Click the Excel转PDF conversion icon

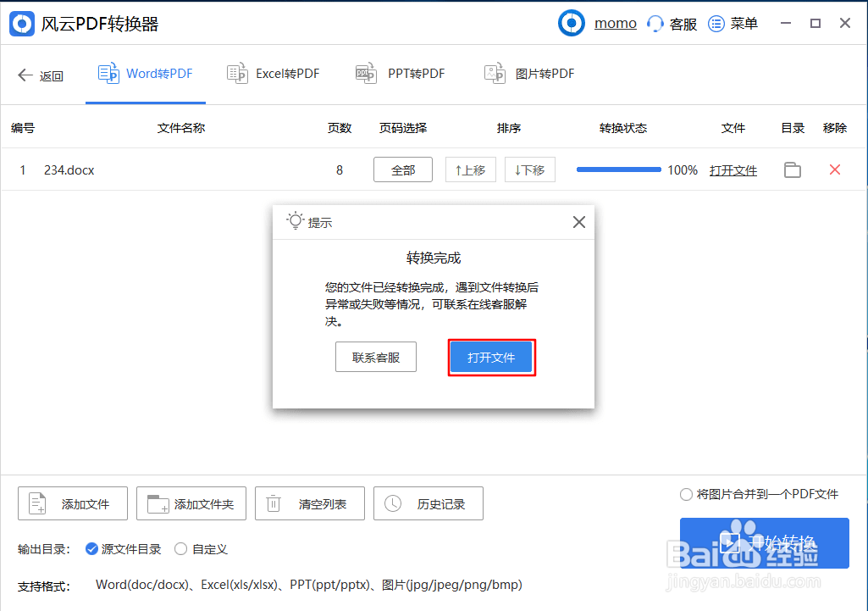237,73
